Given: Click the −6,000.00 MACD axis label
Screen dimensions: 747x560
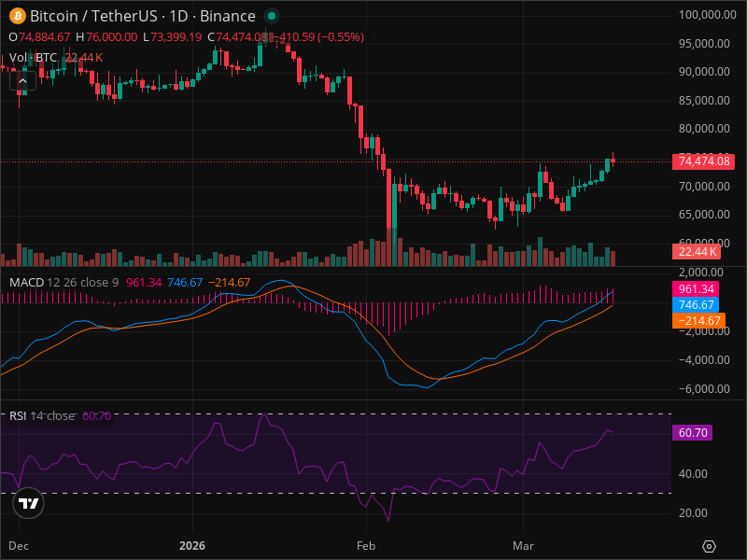Looking at the screenshot, I should click(704, 389).
